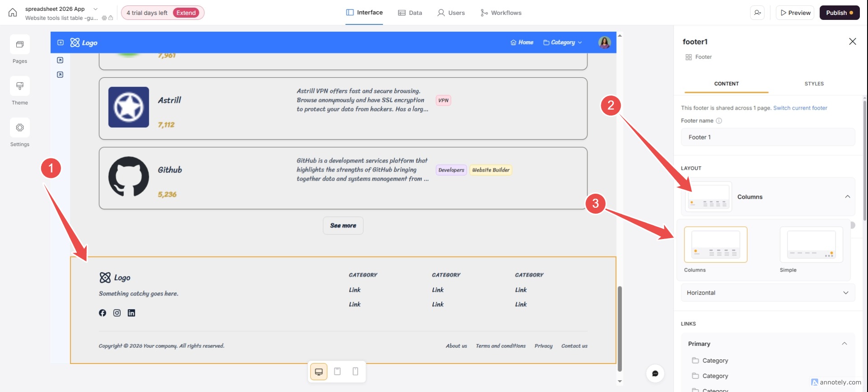Click Switch current footer link
Image resolution: width=868 pixels, height=392 pixels.
800,108
